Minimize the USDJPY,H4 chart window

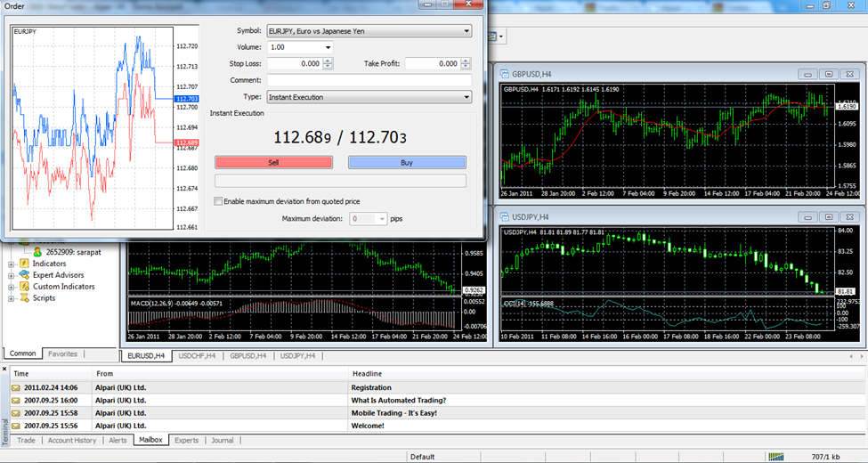point(807,217)
